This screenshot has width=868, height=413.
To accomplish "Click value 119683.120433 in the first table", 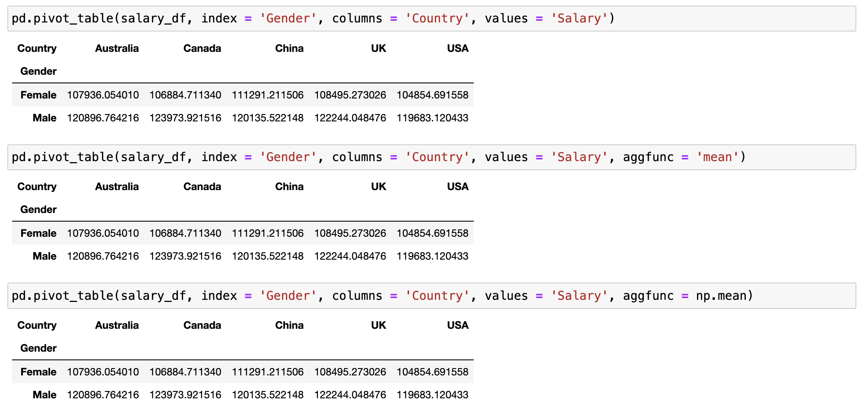I will 433,118.
